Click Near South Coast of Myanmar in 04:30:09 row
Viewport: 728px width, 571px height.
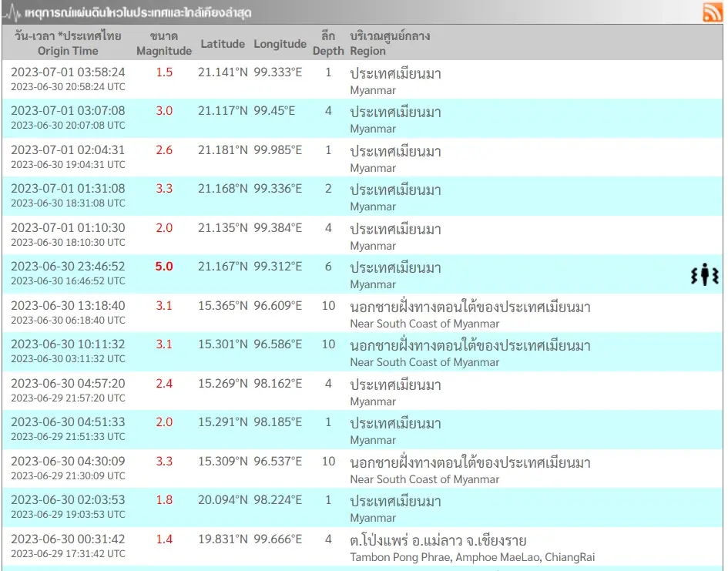click(424, 479)
